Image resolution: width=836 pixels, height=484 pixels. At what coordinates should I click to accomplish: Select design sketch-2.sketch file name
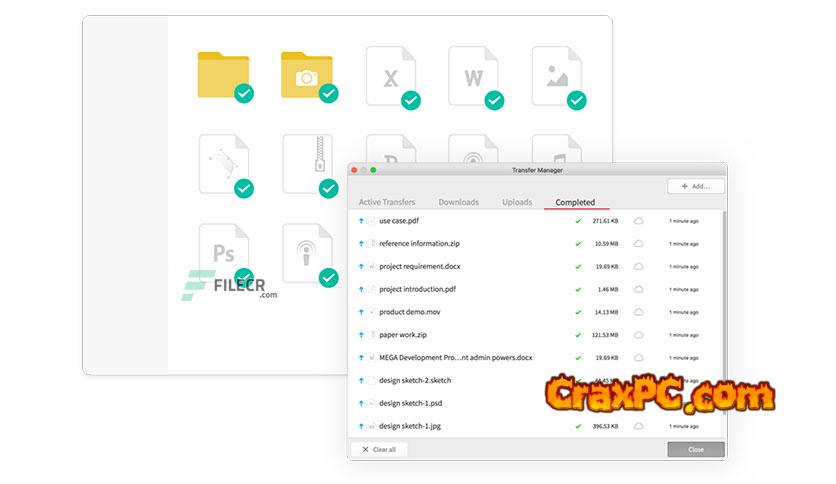pyautogui.click(x=415, y=381)
